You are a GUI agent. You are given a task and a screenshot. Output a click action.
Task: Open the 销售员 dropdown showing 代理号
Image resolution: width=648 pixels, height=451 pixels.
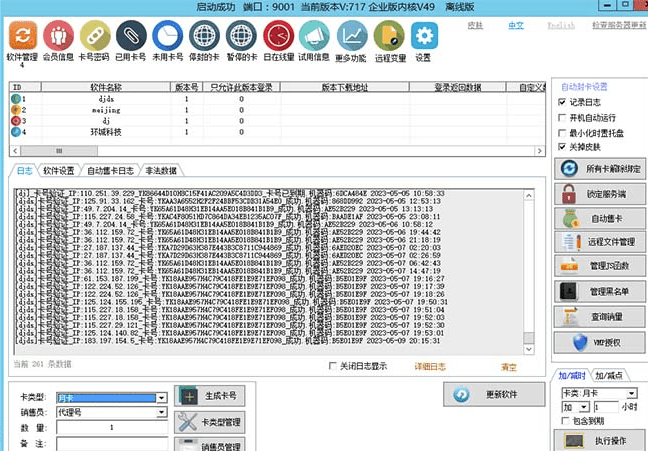tap(161, 411)
